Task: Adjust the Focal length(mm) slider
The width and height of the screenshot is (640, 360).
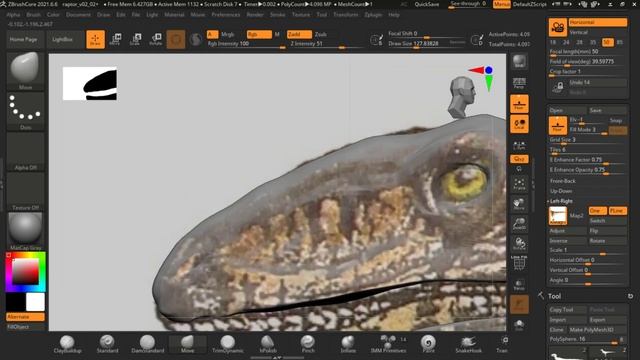Action: click(588, 52)
